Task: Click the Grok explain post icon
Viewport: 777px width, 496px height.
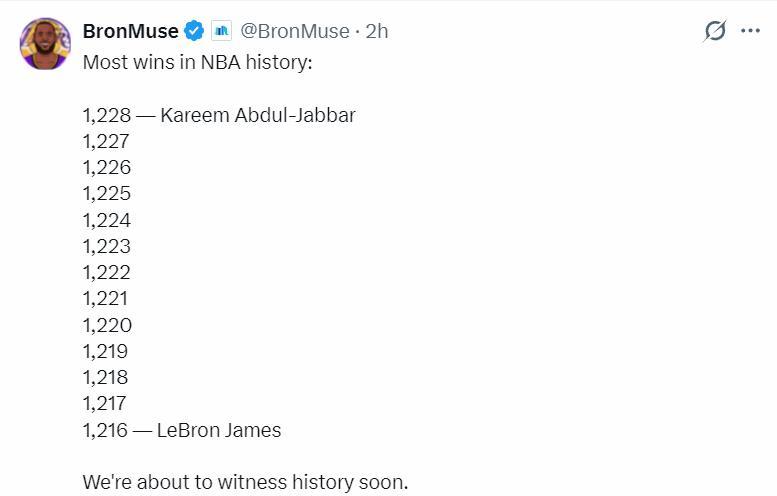Action: (714, 31)
